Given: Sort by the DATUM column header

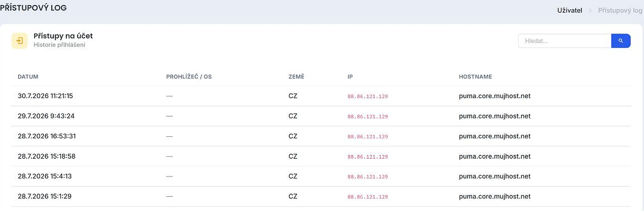Looking at the screenshot, I should [x=28, y=77].
